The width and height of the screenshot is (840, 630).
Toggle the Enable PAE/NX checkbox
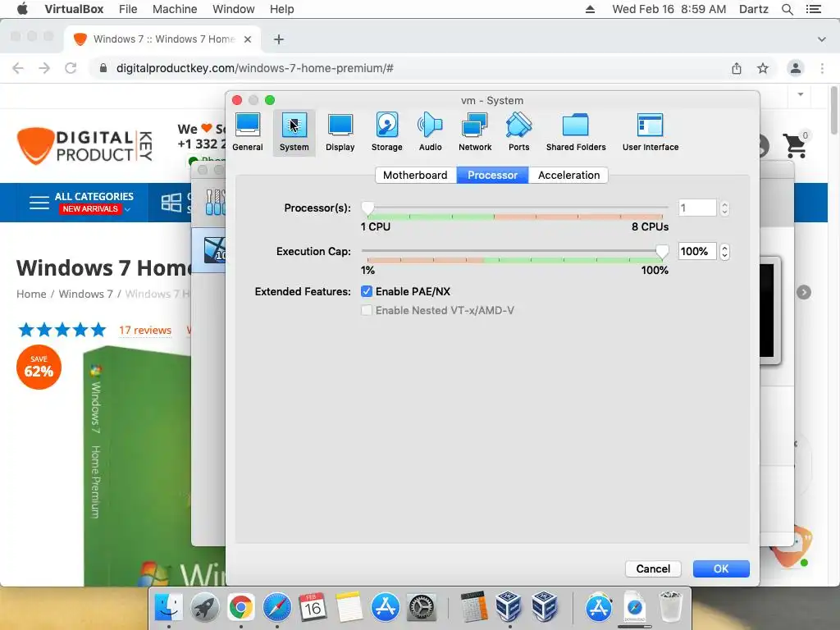367,291
